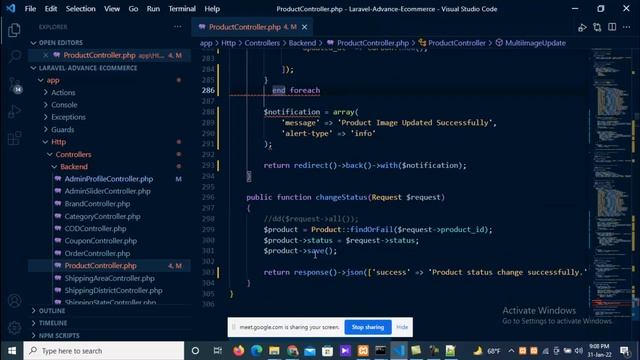
Task: Open AdminProfileController.php file
Action: point(109,179)
